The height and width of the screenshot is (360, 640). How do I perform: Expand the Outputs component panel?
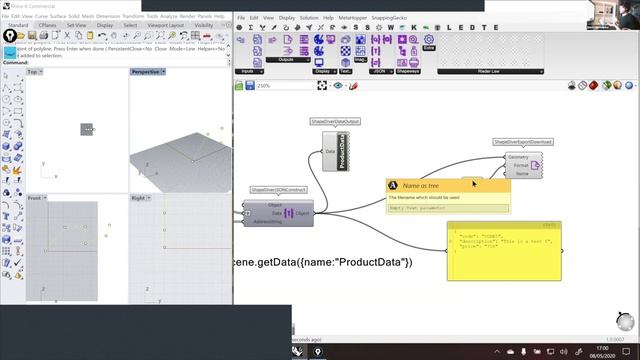tap(288, 60)
